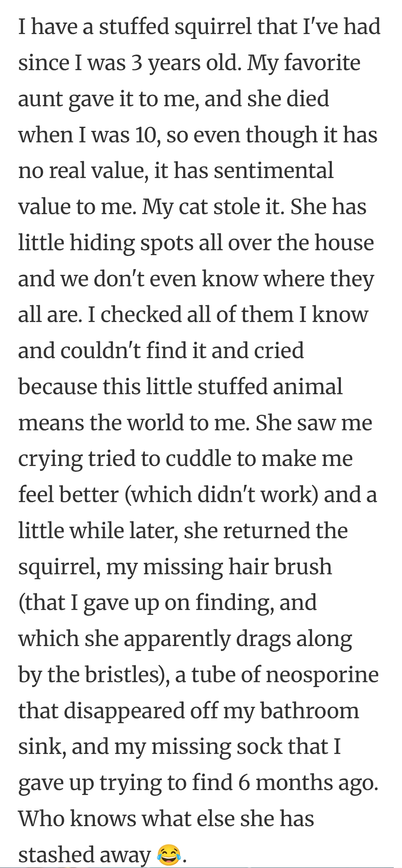402x868 pixels.
Task: Click the word "squirrel" in the first line
Action: pos(213,27)
